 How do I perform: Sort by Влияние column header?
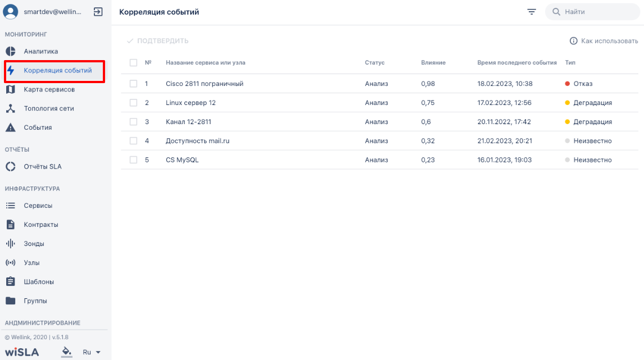pyautogui.click(x=433, y=63)
